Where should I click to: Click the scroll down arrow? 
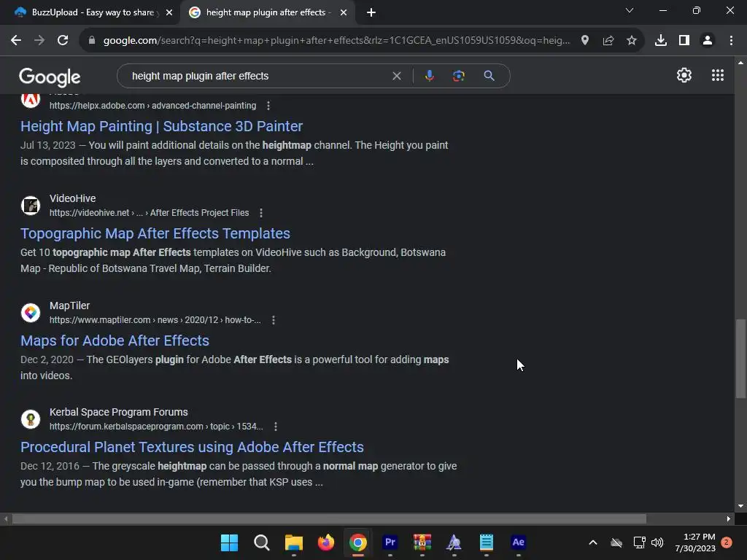(x=740, y=506)
